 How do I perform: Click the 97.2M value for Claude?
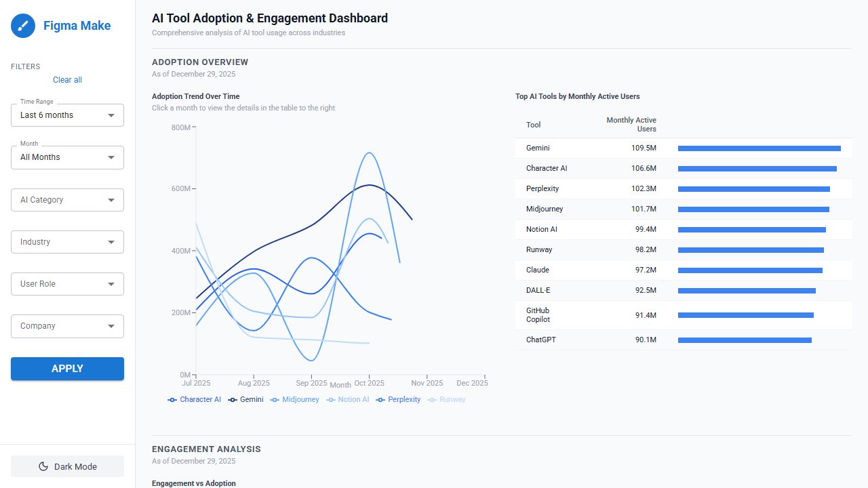(x=646, y=270)
